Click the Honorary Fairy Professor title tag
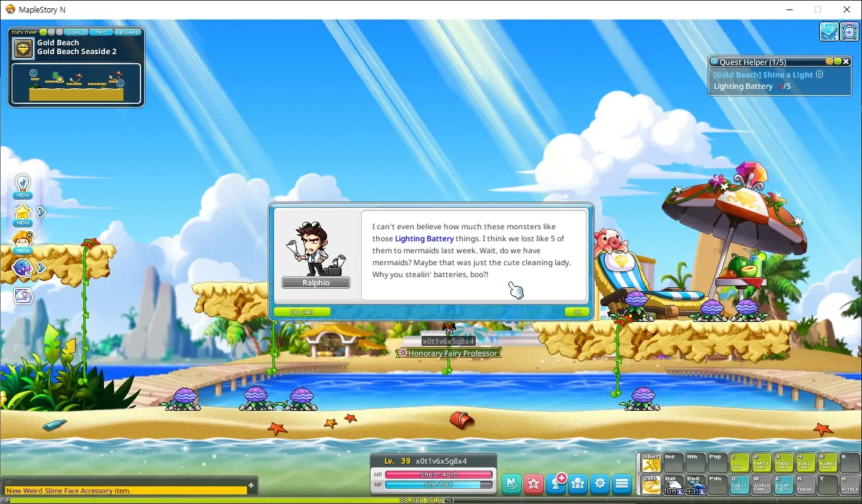 (448, 353)
